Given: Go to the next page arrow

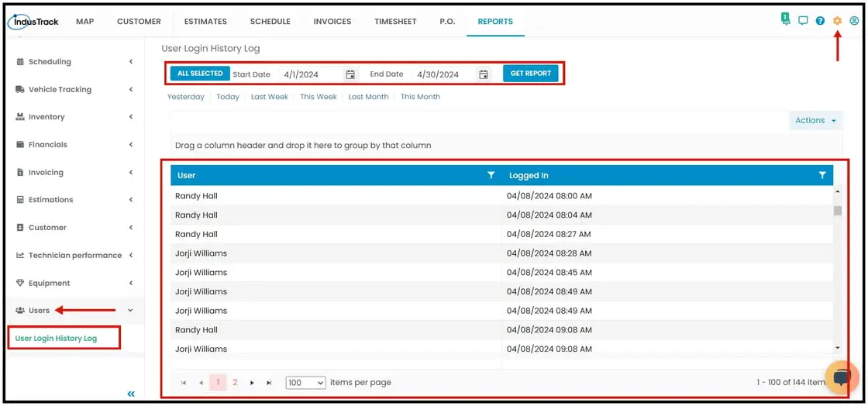Looking at the screenshot, I should pyautogui.click(x=252, y=383).
